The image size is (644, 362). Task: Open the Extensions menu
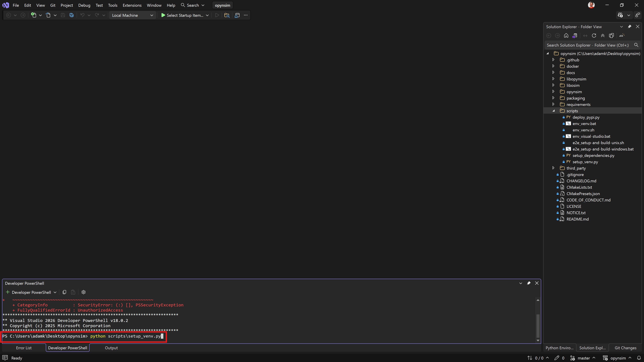[x=132, y=5]
